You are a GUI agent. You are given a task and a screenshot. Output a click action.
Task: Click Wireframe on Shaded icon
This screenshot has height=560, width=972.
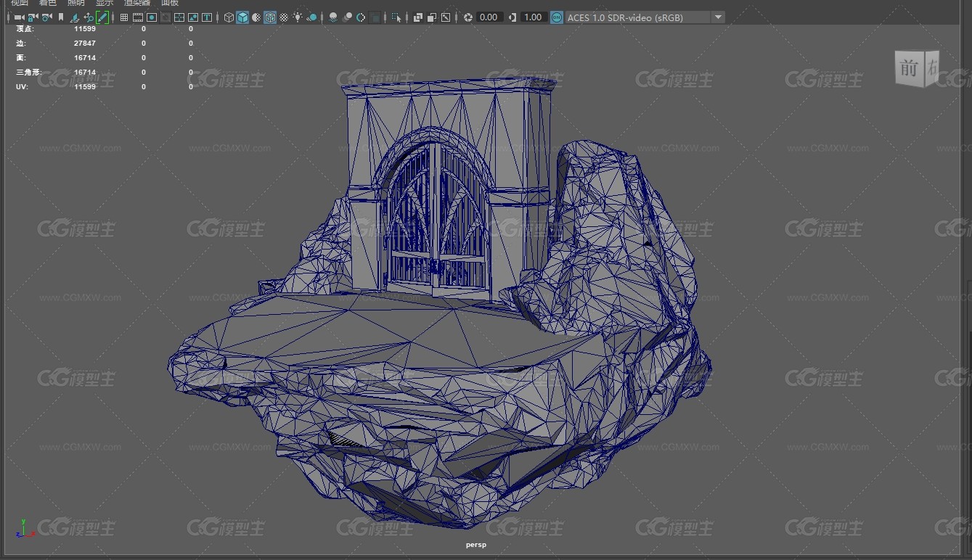pos(270,17)
